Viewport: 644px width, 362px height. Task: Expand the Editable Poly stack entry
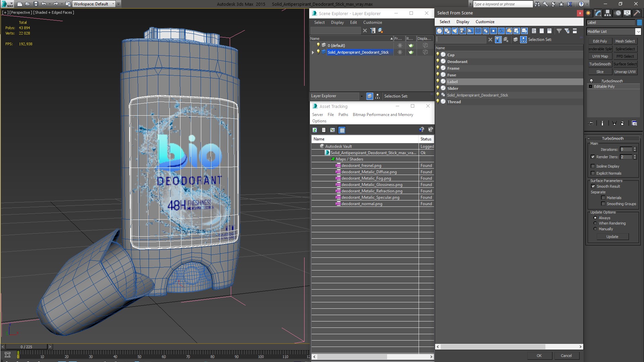coord(591,86)
